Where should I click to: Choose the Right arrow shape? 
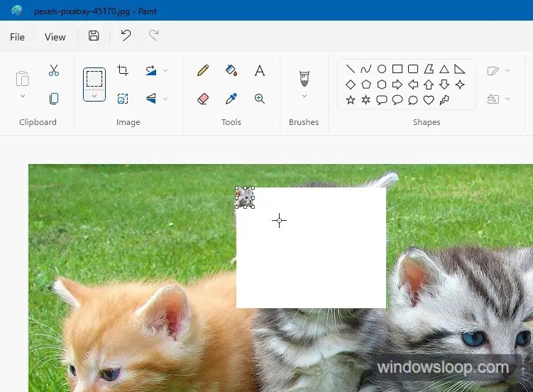tap(397, 85)
